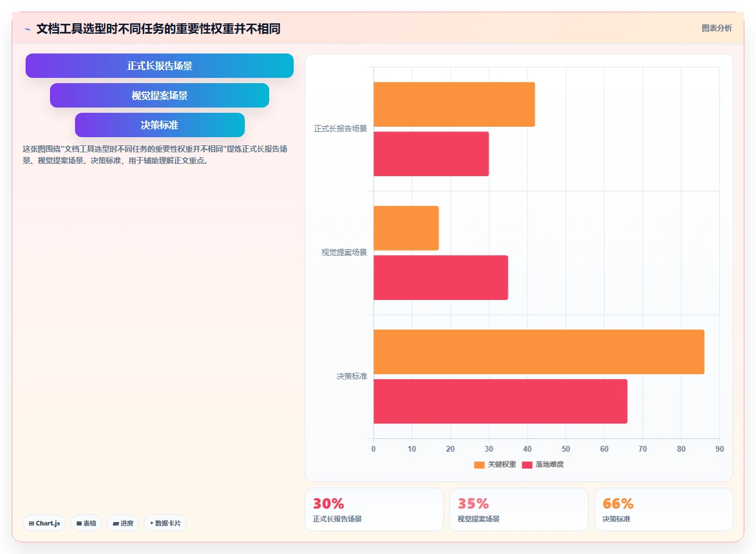756x554 pixels.
Task: Click the 图表分析 label in header
Action: (716, 28)
